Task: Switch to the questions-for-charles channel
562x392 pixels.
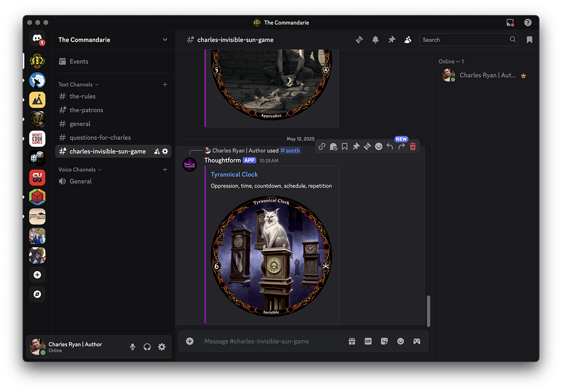Action: tap(113, 138)
